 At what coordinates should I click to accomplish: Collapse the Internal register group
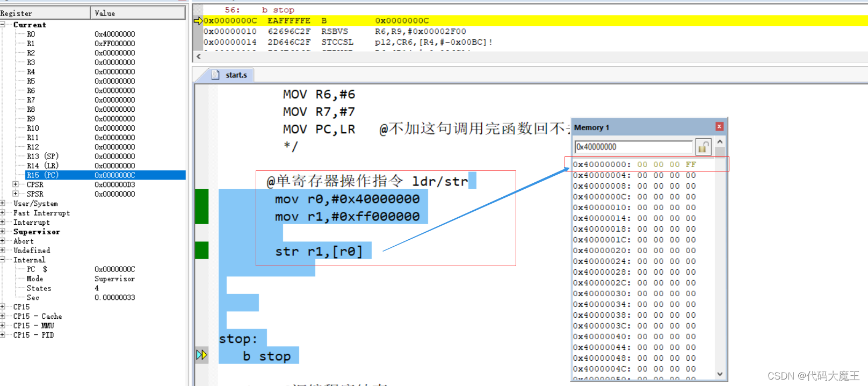[3, 260]
